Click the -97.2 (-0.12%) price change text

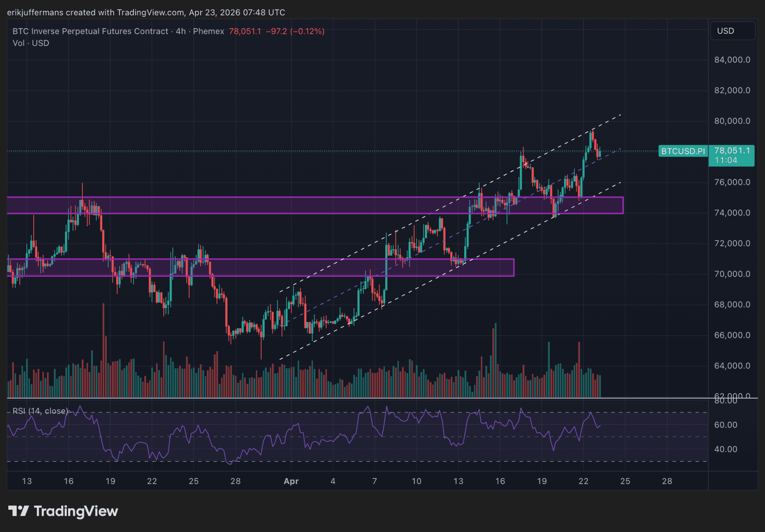click(x=295, y=31)
